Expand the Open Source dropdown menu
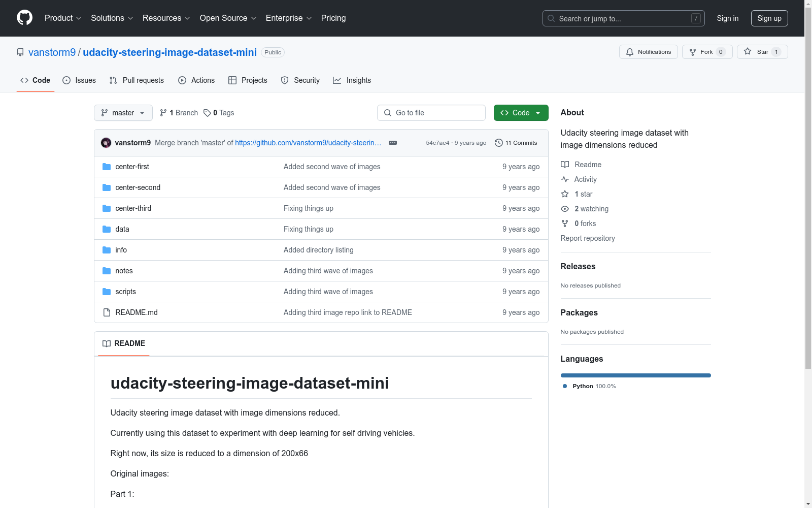The height and width of the screenshot is (508, 812). coord(228,18)
